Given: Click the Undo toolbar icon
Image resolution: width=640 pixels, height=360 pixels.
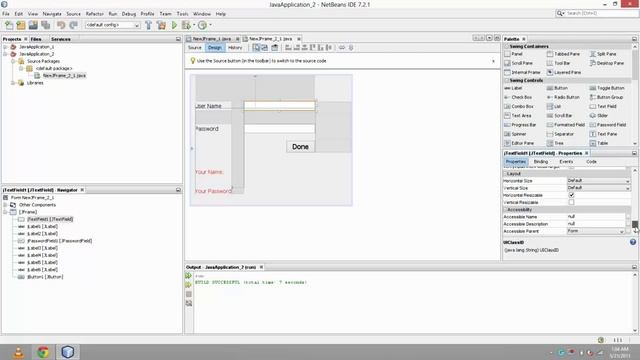Looking at the screenshot, I should pyautogui.click(x=61, y=25).
